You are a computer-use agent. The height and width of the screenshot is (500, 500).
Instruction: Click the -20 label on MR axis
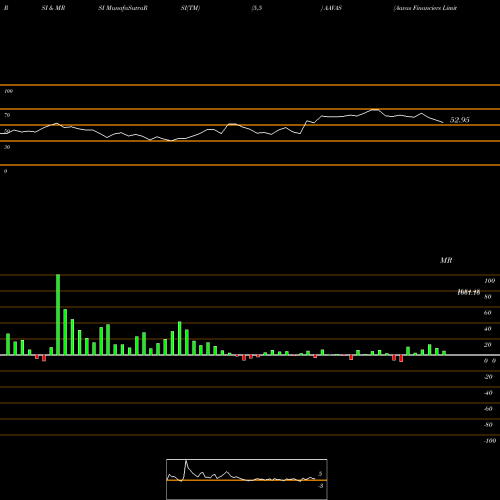pos(488,377)
